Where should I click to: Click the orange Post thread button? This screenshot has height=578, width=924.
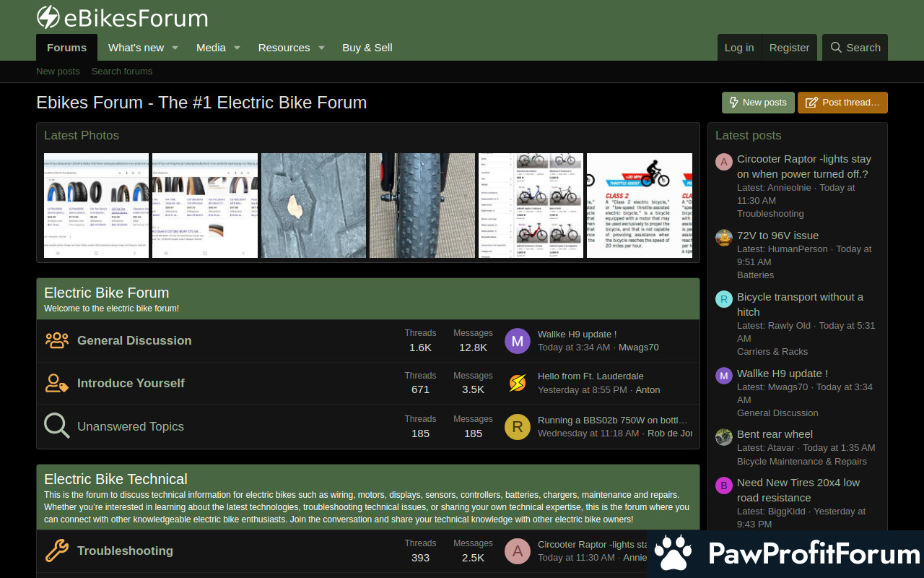point(842,103)
